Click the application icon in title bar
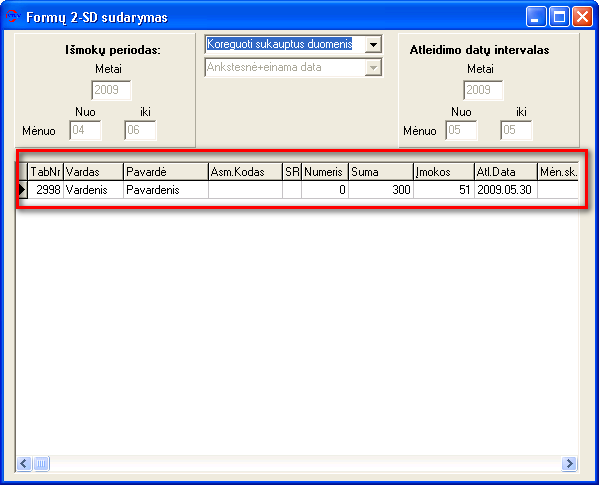Viewport: 599px width, 485px height. pyautogui.click(x=13, y=16)
